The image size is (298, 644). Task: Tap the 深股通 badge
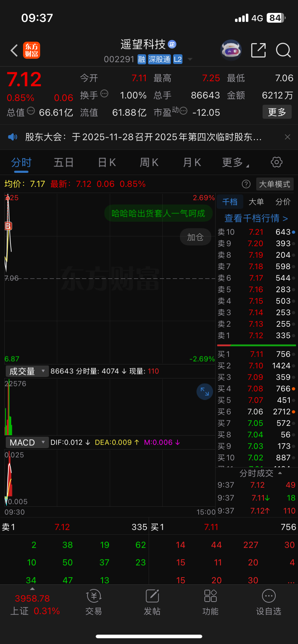point(159,59)
